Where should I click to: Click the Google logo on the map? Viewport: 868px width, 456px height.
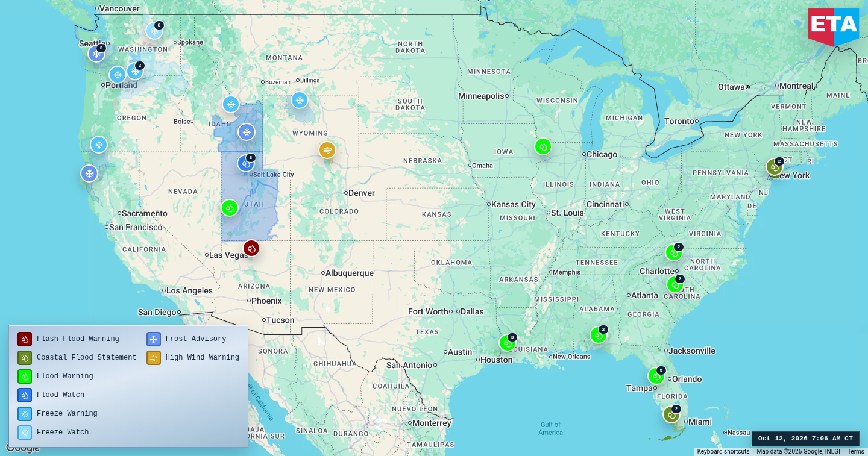pyautogui.click(x=23, y=448)
